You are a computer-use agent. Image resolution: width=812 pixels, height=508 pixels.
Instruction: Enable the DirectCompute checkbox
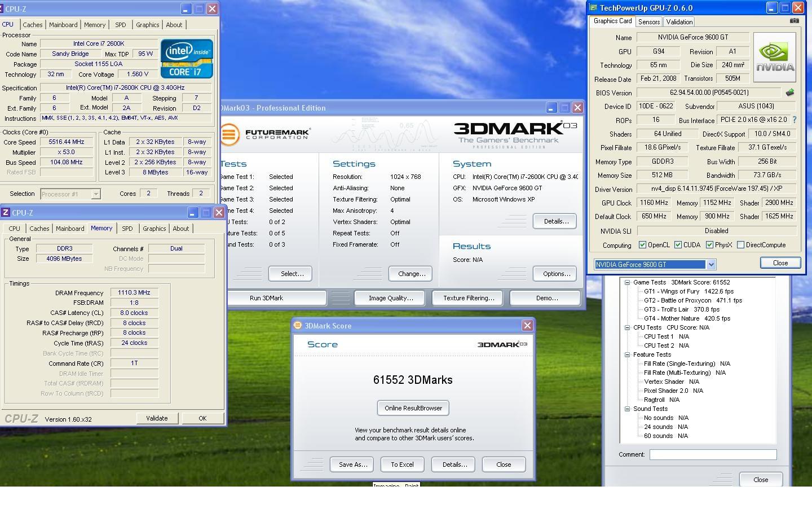tap(740, 245)
